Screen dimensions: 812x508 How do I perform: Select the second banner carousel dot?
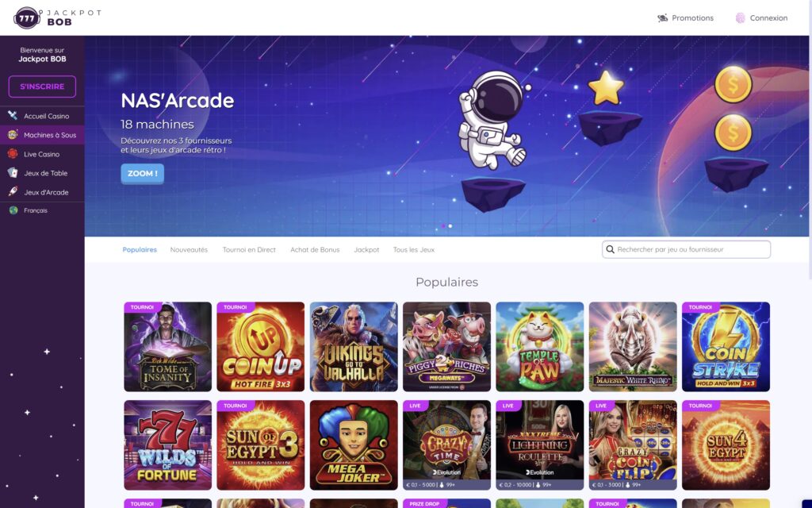coord(450,226)
